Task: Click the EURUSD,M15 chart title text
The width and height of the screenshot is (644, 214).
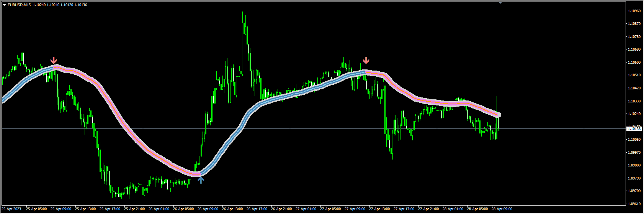Action: tap(19, 5)
